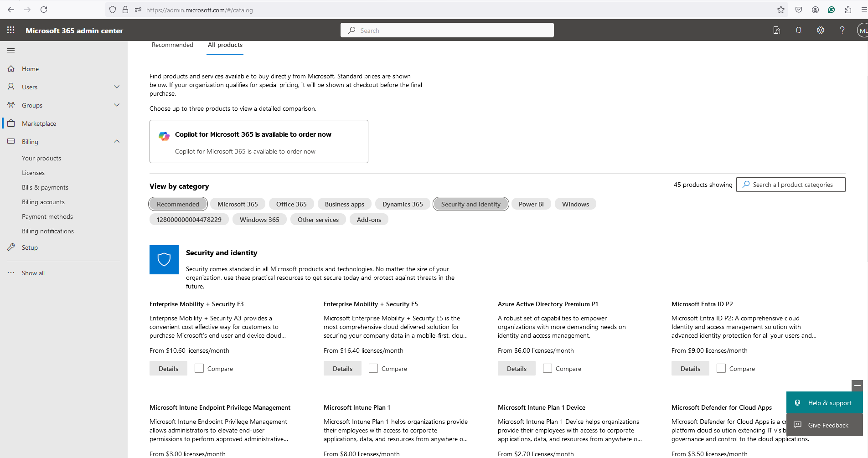Screen dimensions: 868x458
Task: Click the browser back arrow
Action: pyautogui.click(x=11, y=10)
